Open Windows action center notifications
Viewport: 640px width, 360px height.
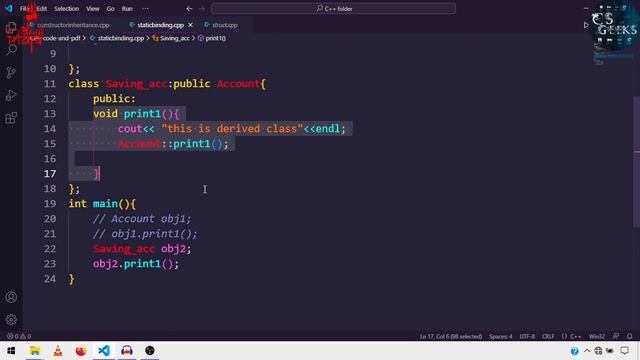(624, 351)
